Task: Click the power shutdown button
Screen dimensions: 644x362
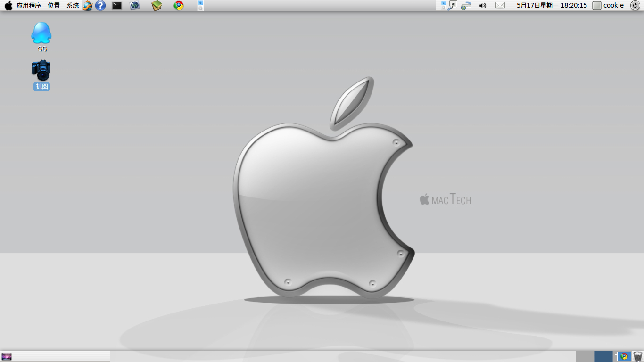Action: [x=635, y=6]
